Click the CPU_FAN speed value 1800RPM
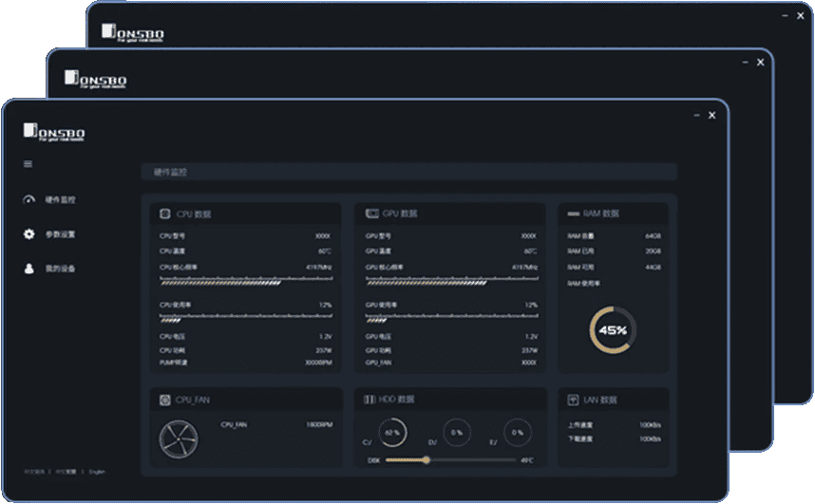Image resolution: width=815 pixels, height=504 pixels. click(319, 424)
